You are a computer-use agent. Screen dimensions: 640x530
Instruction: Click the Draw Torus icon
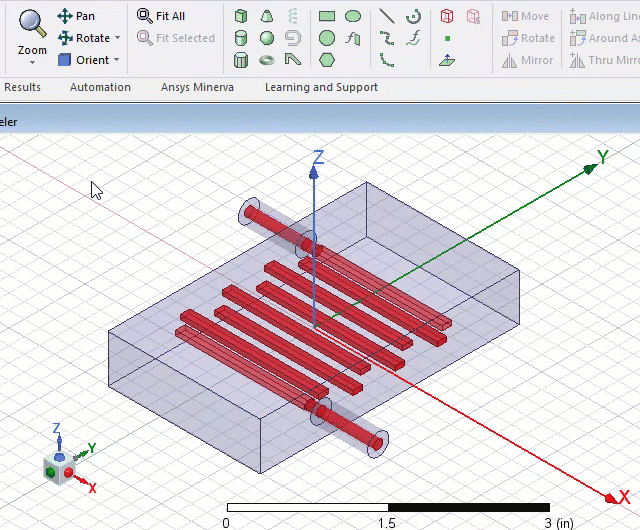click(x=267, y=60)
